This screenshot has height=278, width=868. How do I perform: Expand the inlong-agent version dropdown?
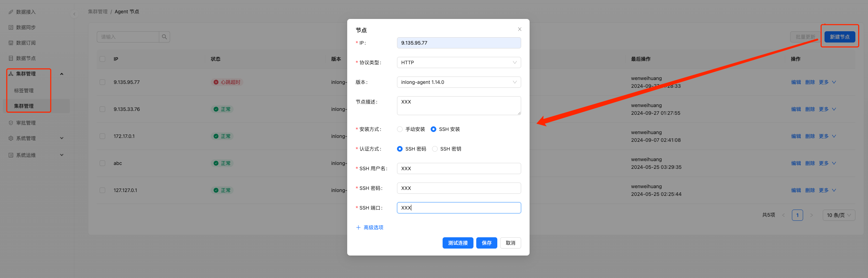tap(458, 82)
